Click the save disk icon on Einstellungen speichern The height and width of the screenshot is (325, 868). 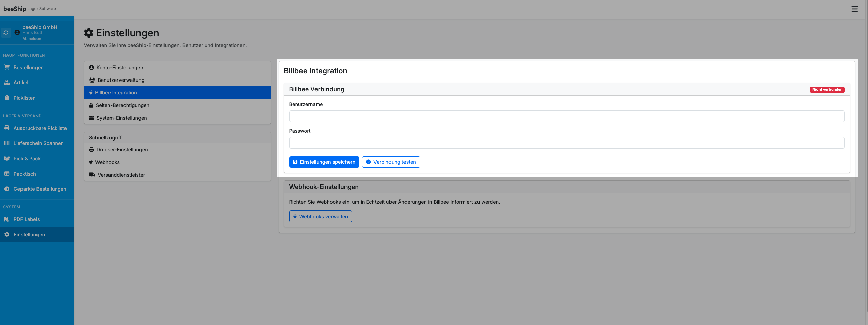(295, 162)
